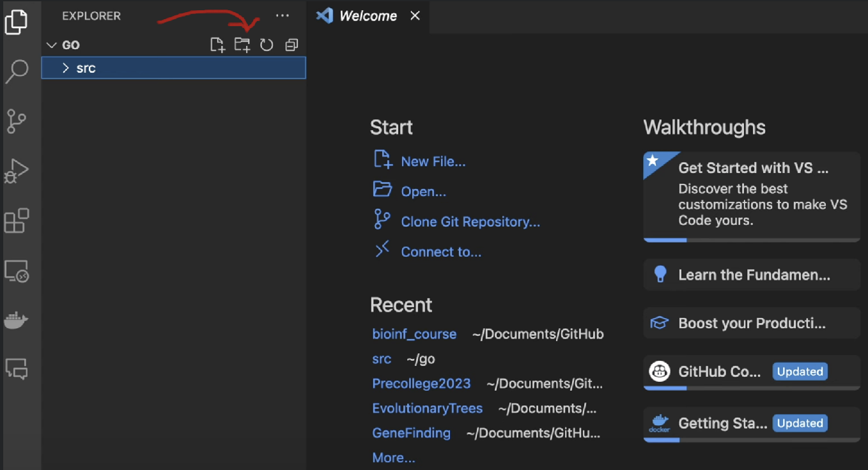Click the Connect to remote icon
868x470 pixels.
coord(382,250)
